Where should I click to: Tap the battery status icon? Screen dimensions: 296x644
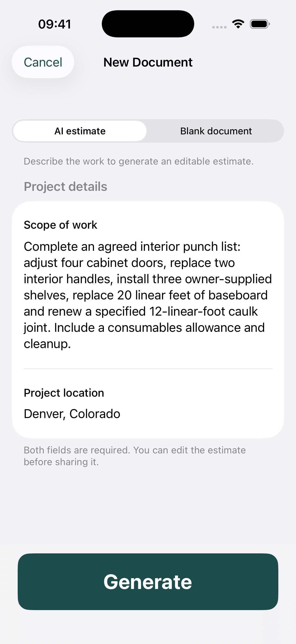tap(260, 24)
